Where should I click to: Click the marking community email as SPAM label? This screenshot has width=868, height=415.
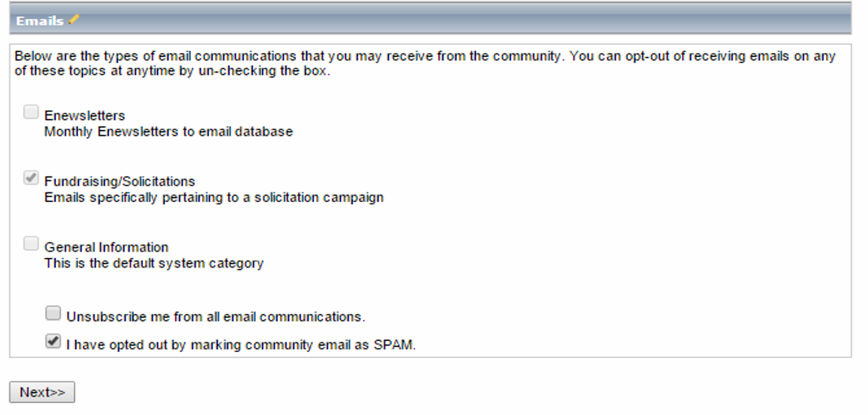click(241, 345)
